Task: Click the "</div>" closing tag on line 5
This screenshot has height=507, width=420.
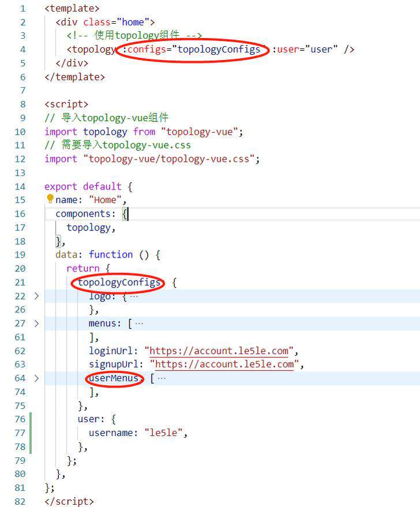Action: point(72,63)
